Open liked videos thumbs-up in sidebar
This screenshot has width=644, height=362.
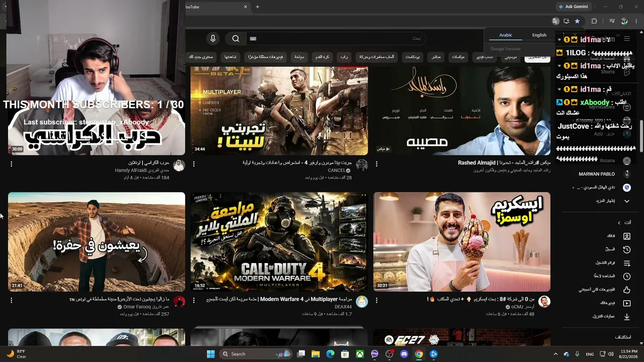[627, 290]
